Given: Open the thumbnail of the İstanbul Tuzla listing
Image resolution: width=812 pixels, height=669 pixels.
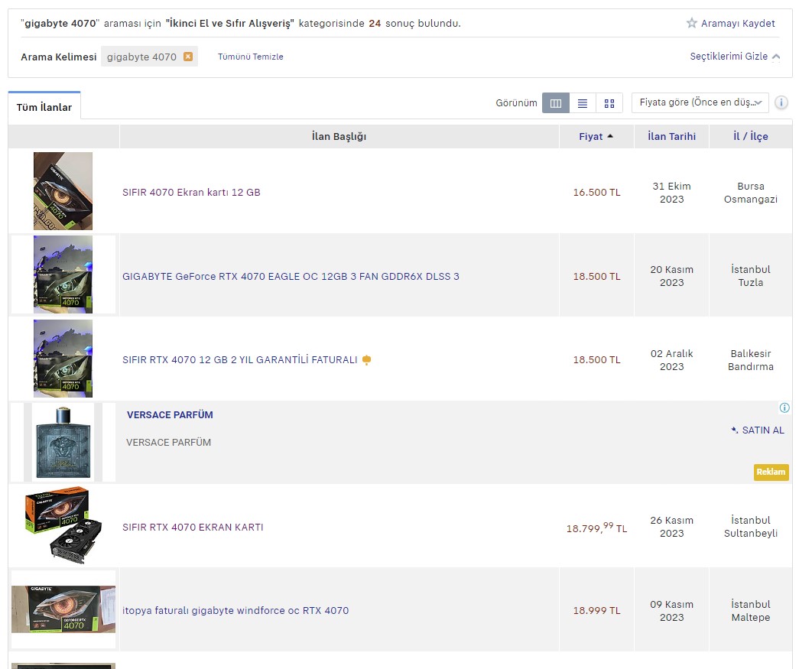Looking at the screenshot, I should point(63,274).
